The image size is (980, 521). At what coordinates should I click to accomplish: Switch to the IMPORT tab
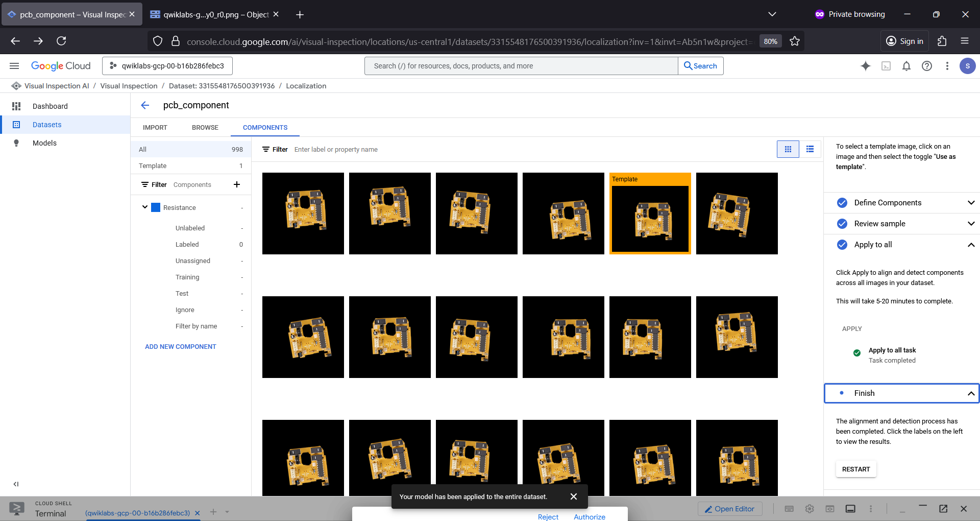coord(155,128)
